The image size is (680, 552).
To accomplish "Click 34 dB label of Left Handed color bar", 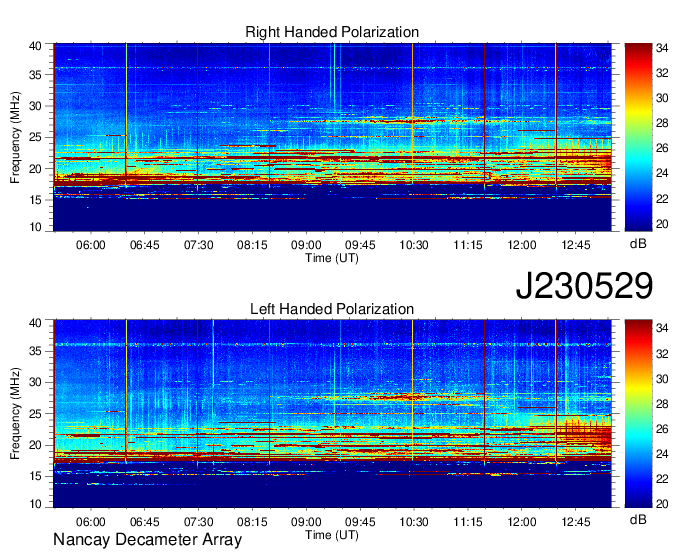I will (662, 328).
